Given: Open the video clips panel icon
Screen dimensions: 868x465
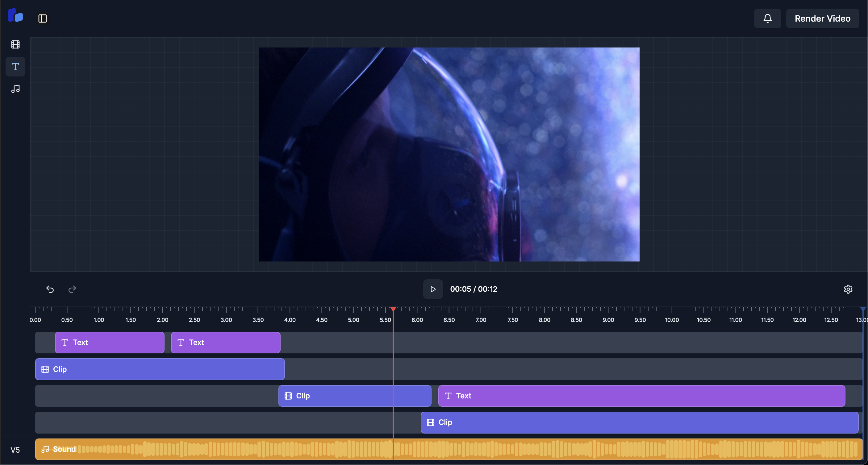Looking at the screenshot, I should pyautogui.click(x=15, y=44).
